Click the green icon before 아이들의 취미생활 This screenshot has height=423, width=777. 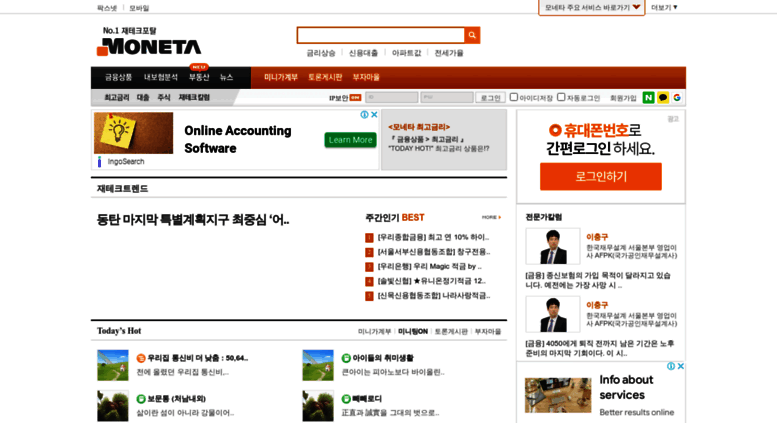(x=346, y=358)
